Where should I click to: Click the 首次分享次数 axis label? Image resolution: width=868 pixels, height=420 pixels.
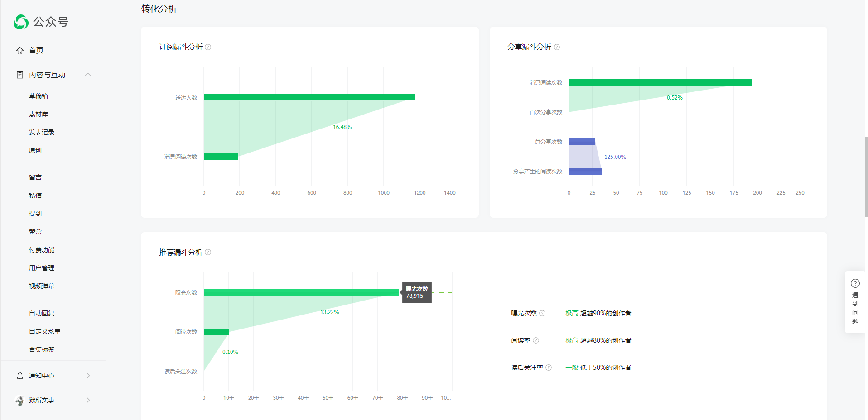pyautogui.click(x=546, y=112)
